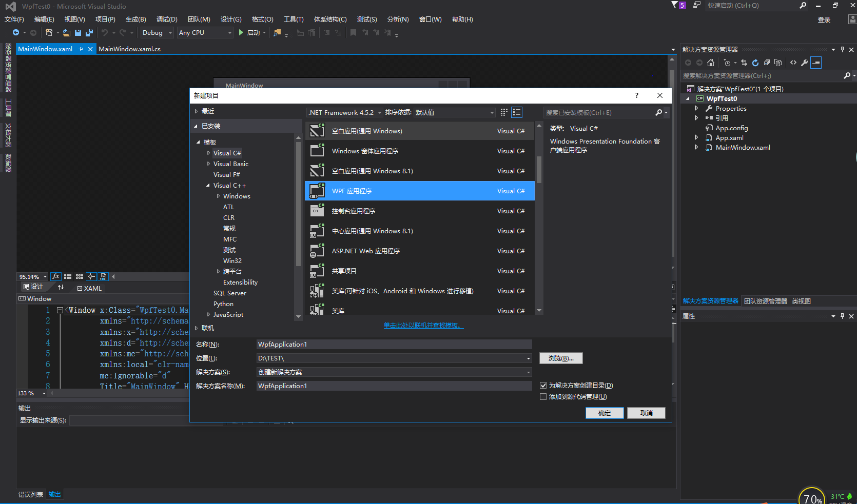Click the template list vertical scrollbar thumb
This screenshot has height=504, width=857.
(x=539, y=169)
